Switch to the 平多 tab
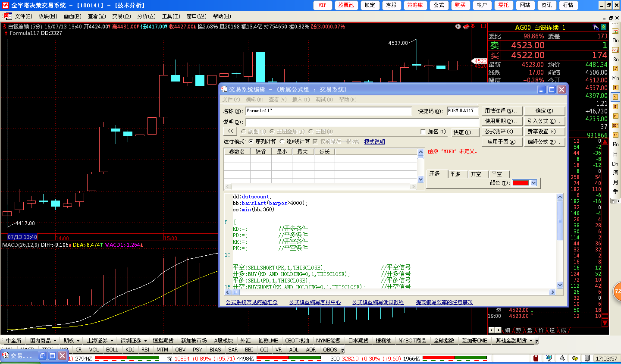This screenshot has width=621, height=364. click(x=455, y=174)
